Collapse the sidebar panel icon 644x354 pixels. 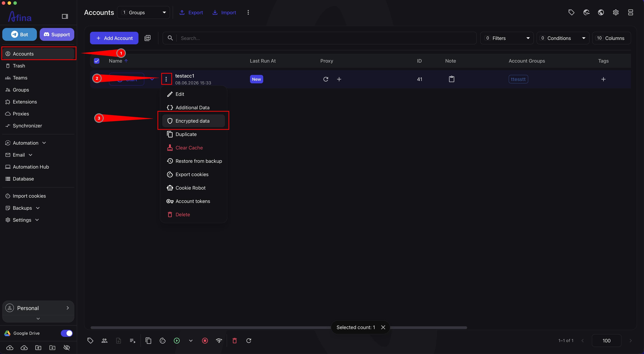click(65, 16)
